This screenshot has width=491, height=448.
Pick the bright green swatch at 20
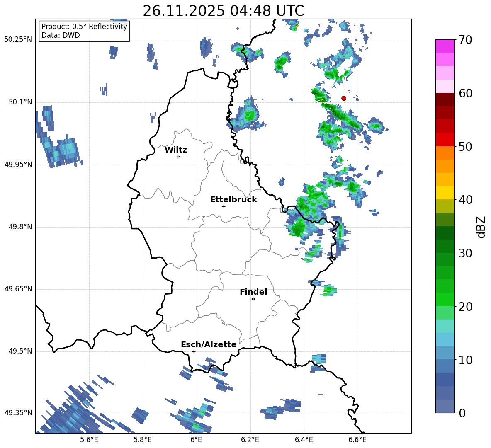[445, 299]
